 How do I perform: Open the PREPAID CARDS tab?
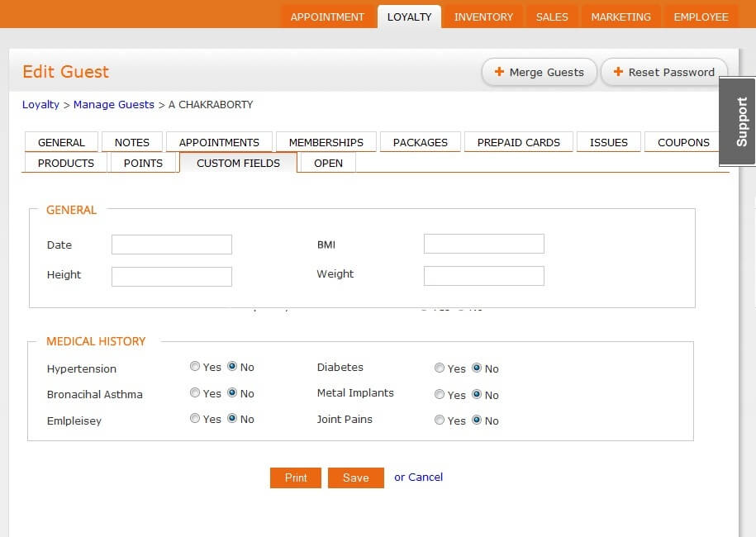click(x=518, y=141)
